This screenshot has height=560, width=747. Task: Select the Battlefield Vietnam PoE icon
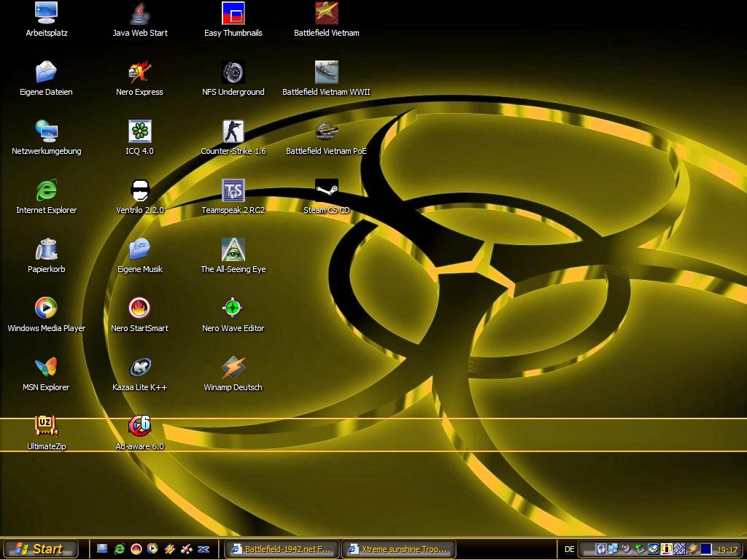point(326,138)
